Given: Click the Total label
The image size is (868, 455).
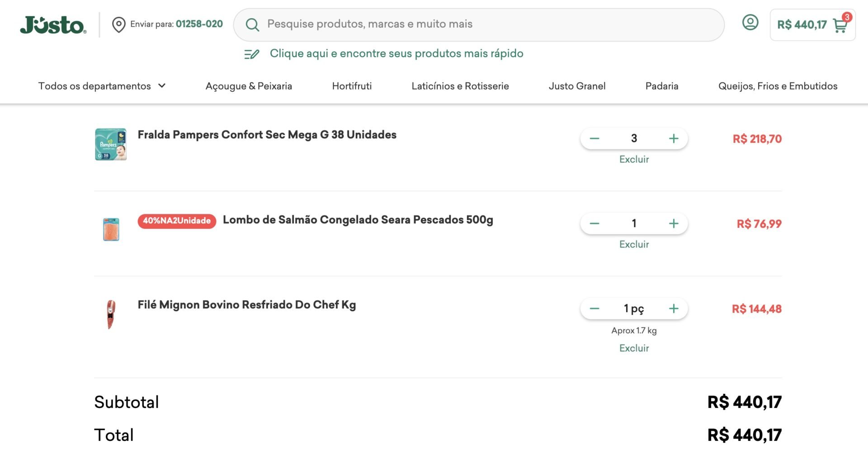Looking at the screenshot, I should [x=114, y=435].
